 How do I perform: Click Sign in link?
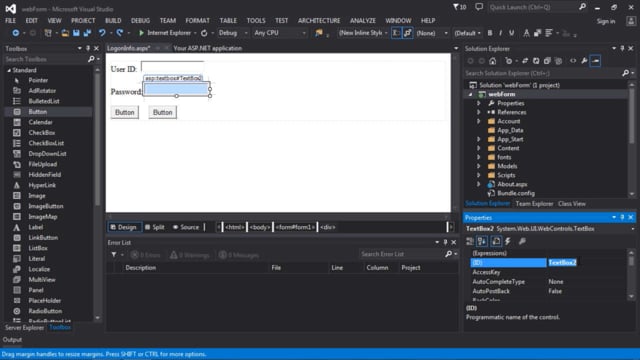606,21
